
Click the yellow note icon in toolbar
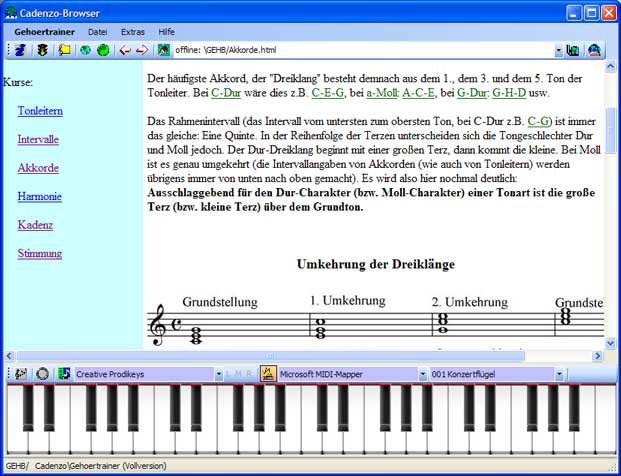point(64,49)
